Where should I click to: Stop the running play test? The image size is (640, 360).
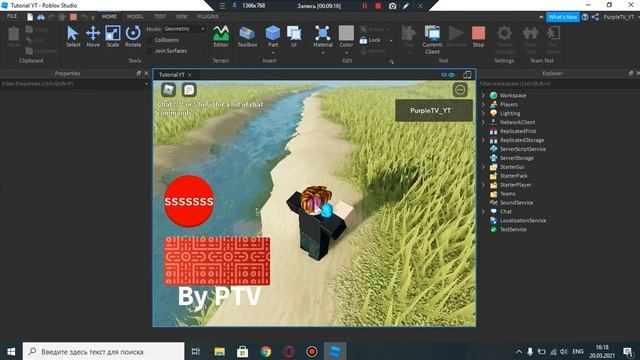(x=478, y=36)
